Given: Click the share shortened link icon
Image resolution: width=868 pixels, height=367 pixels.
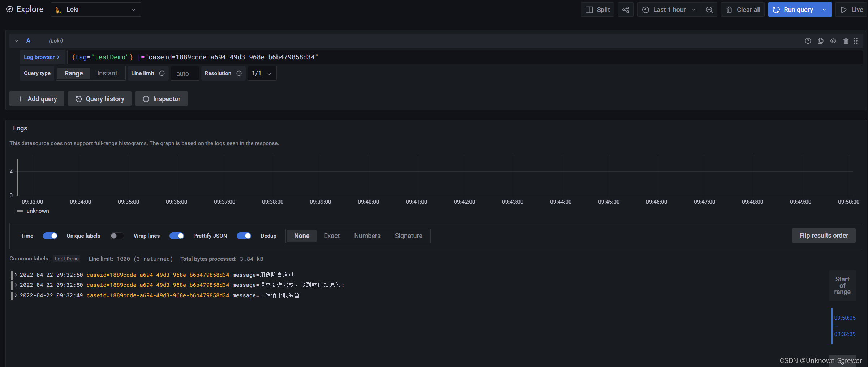Looking at the screenshot, I should pos(626,10).
